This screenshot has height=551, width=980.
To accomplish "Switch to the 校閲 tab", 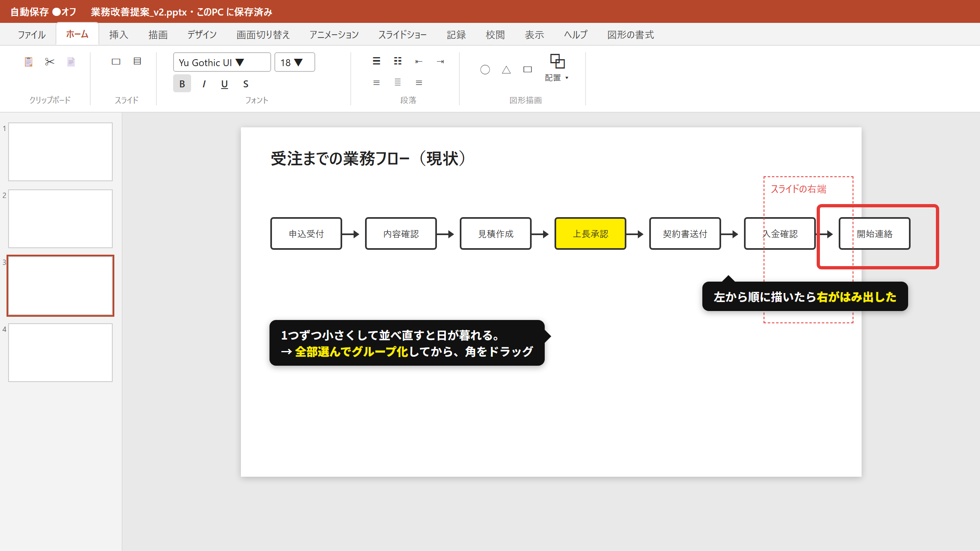I will tap(495, 35).
